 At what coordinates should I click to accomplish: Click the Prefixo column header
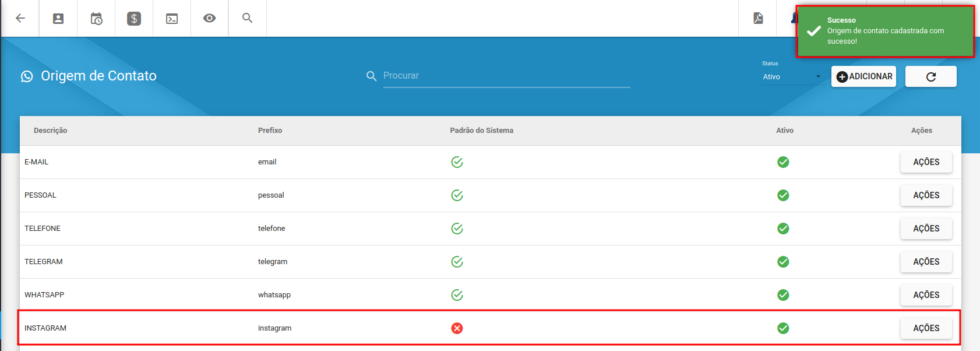tap(270, 131)
